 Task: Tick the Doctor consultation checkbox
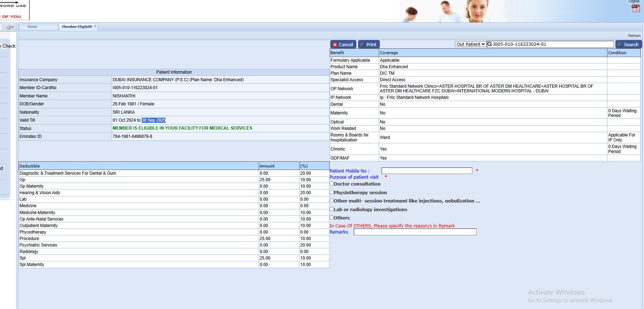point(331,184)
